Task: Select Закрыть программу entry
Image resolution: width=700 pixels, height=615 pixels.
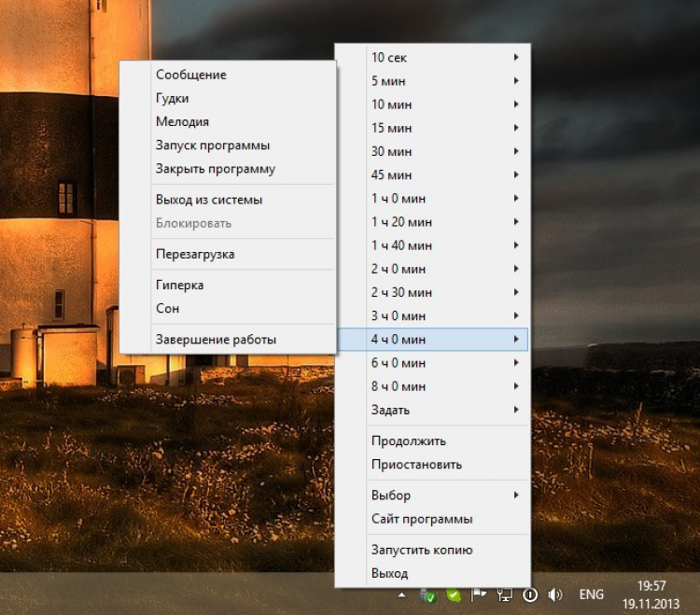Action: pos(228,169)
